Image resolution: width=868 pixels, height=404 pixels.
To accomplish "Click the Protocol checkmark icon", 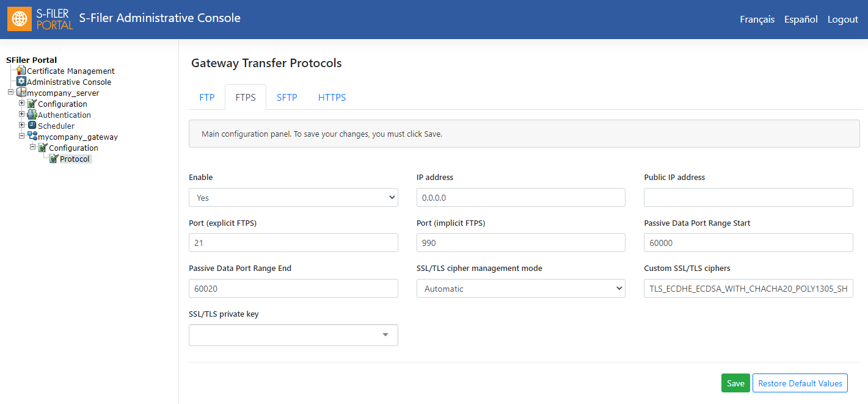I will click(x=54, y=159).
